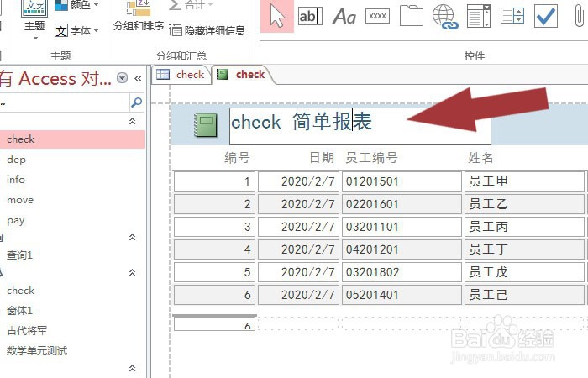Click the record count total box
This screenshot has width=588, height=378.
(x=215, y=323)
